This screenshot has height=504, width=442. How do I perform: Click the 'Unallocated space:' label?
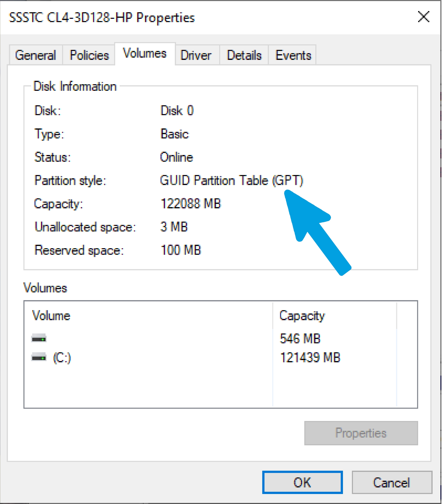coord(85,227)
